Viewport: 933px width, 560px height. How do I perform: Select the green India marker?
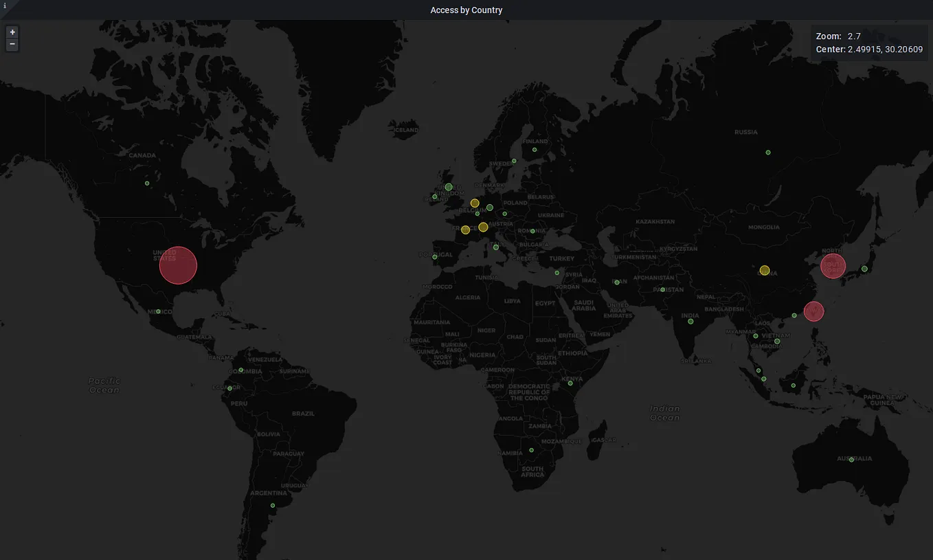tap(690, 322)
